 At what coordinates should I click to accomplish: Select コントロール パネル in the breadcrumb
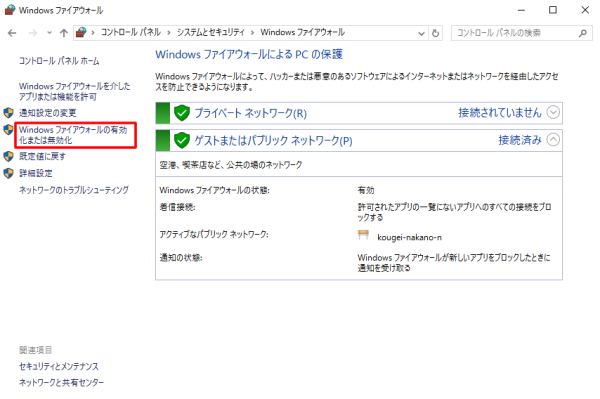(x=131, y=33)
